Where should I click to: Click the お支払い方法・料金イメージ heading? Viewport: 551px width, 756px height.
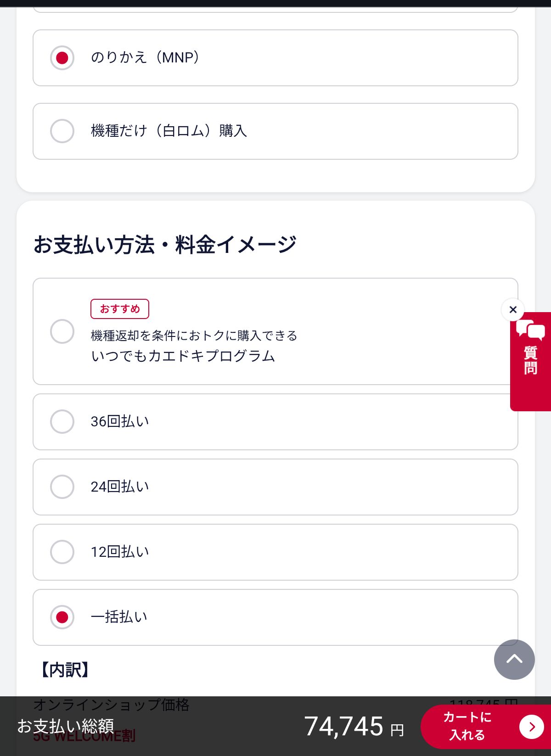tap(165, 244)
